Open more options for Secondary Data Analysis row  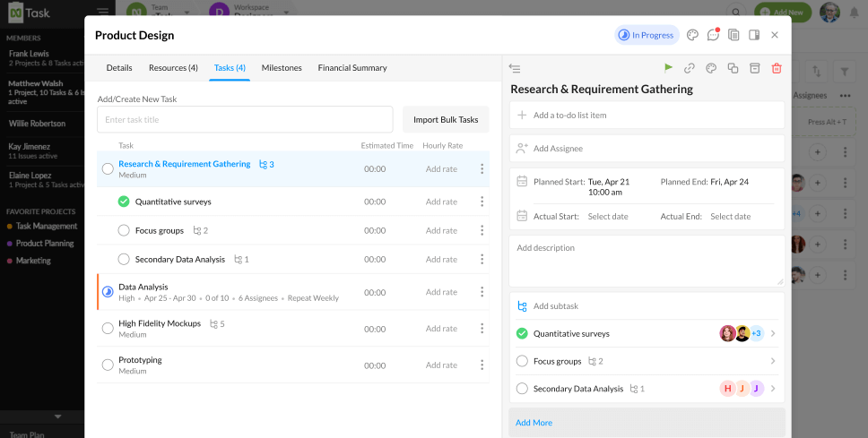[482, 259]
